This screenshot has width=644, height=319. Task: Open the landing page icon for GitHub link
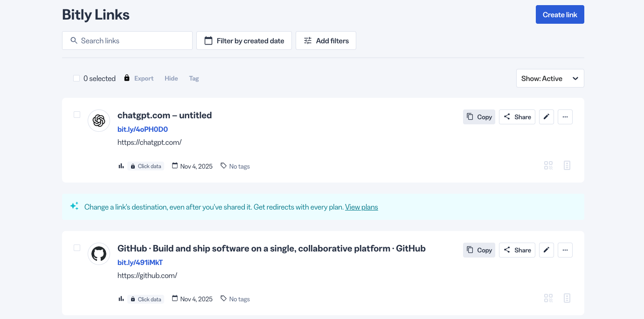tap(567, 298)
